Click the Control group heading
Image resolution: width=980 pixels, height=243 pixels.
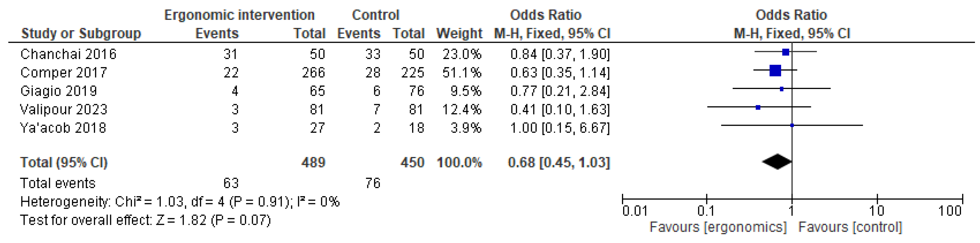[x=376, y=15]
